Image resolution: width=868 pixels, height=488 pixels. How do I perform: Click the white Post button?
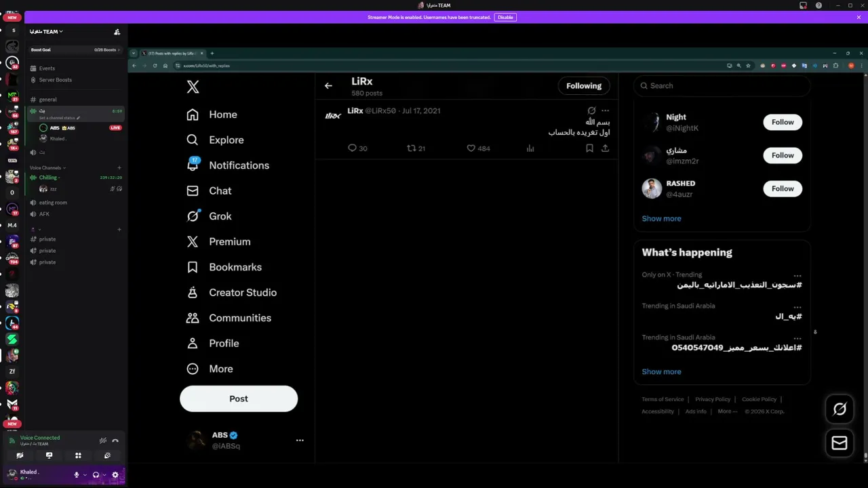coord(239,399)
